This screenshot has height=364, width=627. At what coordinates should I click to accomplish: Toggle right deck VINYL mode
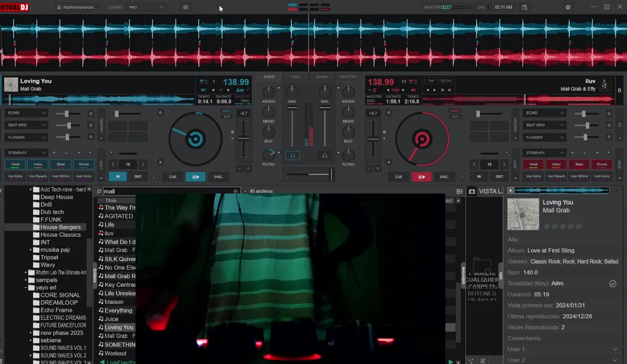(x=455, y=111)
